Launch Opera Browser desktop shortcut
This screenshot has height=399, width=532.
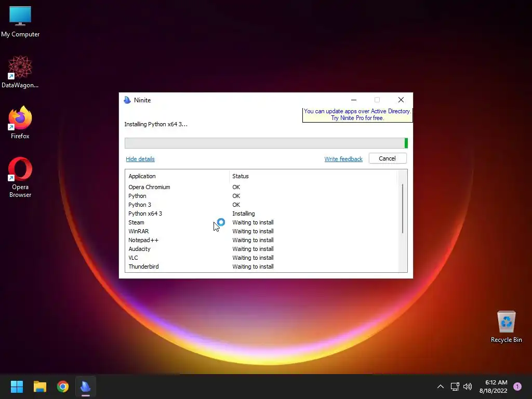20,177
